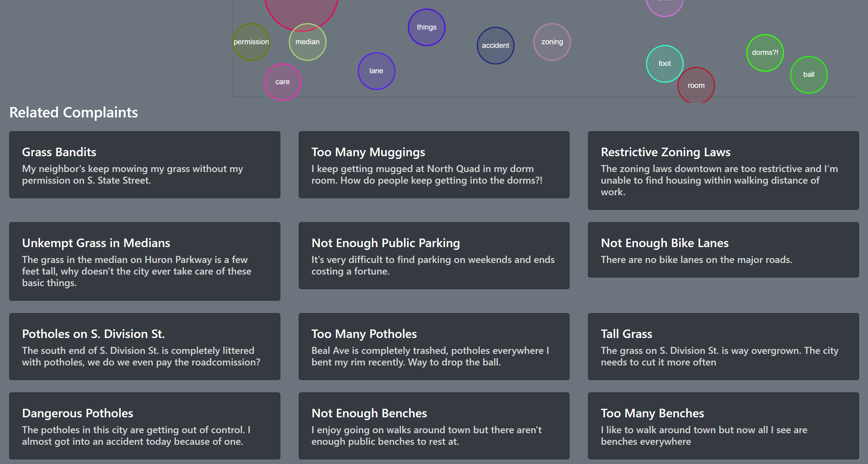This screenshot has width=868, height=464.
Task: Open the Tall Grass complaint card
Action: pos(723,347)
